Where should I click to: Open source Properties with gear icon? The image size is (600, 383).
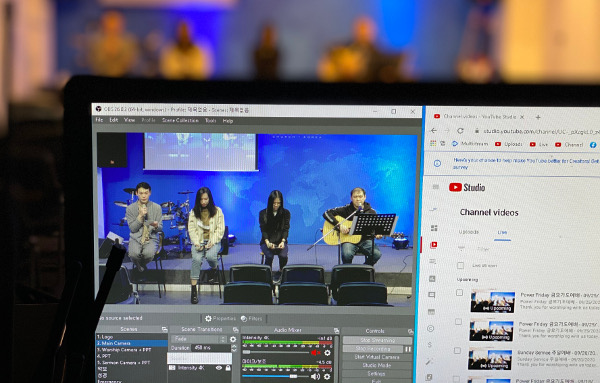tap(220, 318)
